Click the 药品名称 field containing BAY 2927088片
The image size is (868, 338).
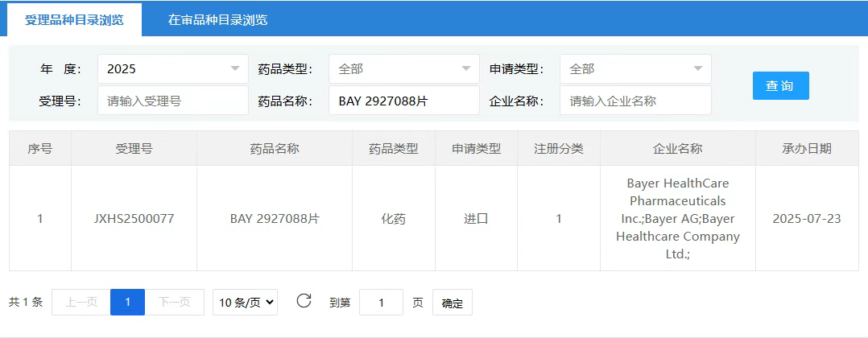403,101
